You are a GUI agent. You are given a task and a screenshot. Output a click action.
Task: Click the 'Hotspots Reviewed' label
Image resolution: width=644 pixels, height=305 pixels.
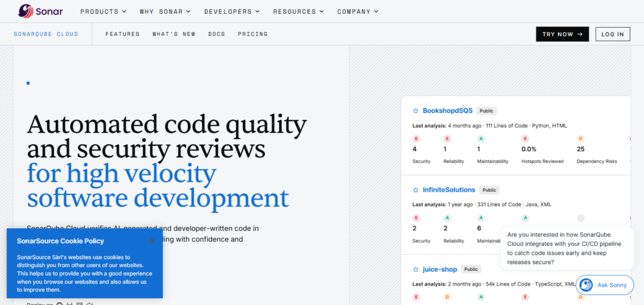543,162
